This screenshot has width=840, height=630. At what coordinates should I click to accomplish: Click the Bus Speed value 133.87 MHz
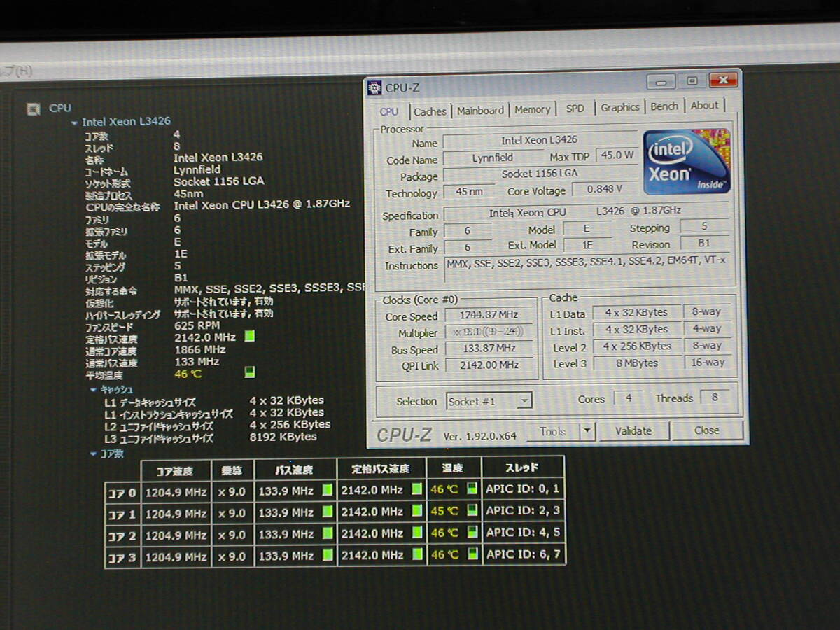[489, 349]
